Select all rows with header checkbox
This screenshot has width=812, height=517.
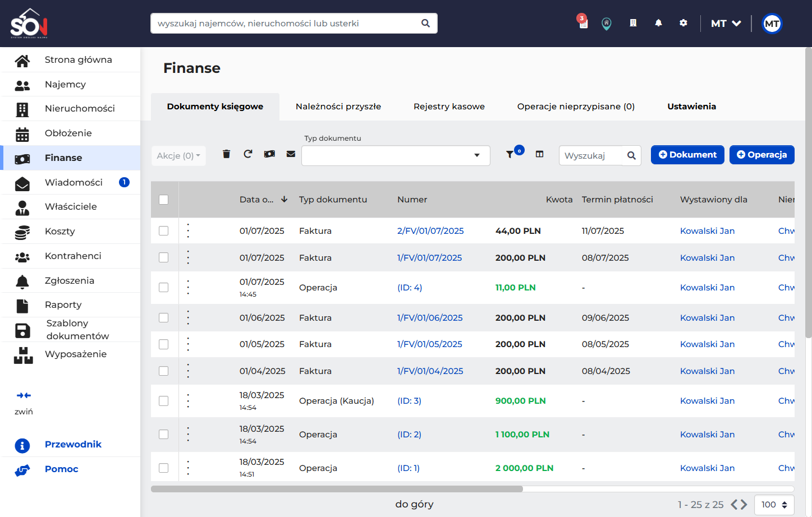click(x=163, y=200)
